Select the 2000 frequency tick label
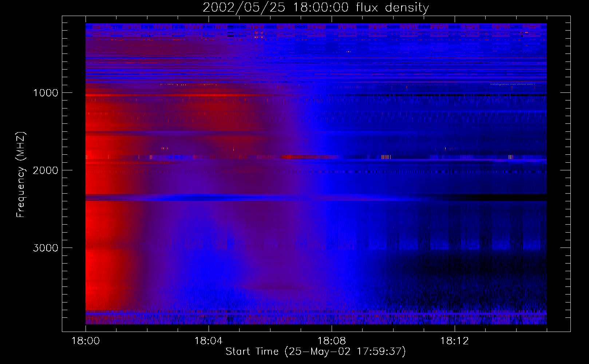 (46, 170)
